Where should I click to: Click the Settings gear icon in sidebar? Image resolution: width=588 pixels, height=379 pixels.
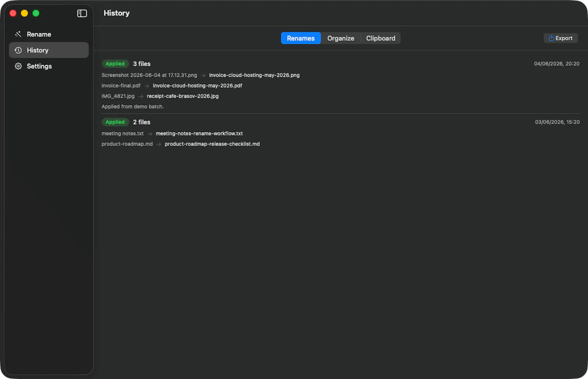pos(18,66)
